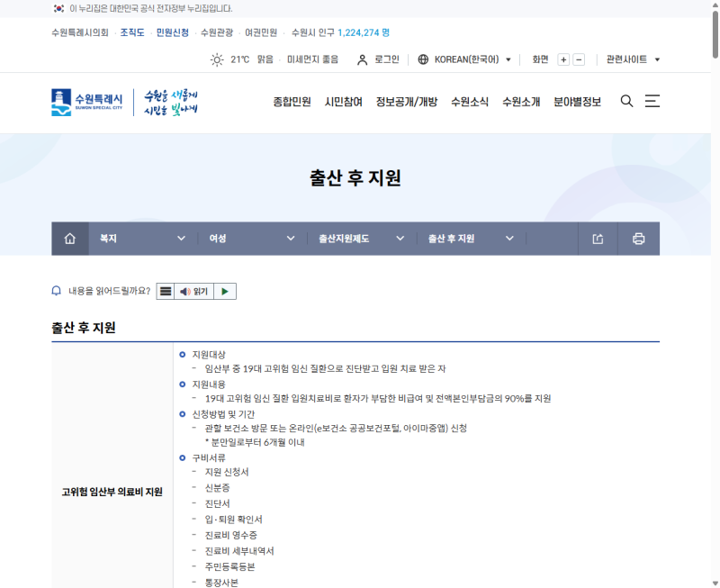Screen dimensions: 720x588
Task: Click the 읽기 speaker button
Action: [193, 291]
